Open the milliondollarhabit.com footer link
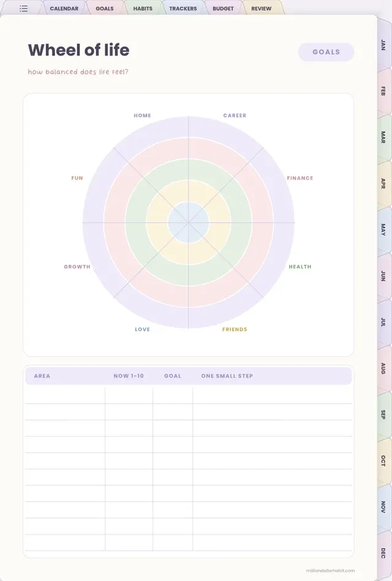Screen dimensions: 392x581 330,571
